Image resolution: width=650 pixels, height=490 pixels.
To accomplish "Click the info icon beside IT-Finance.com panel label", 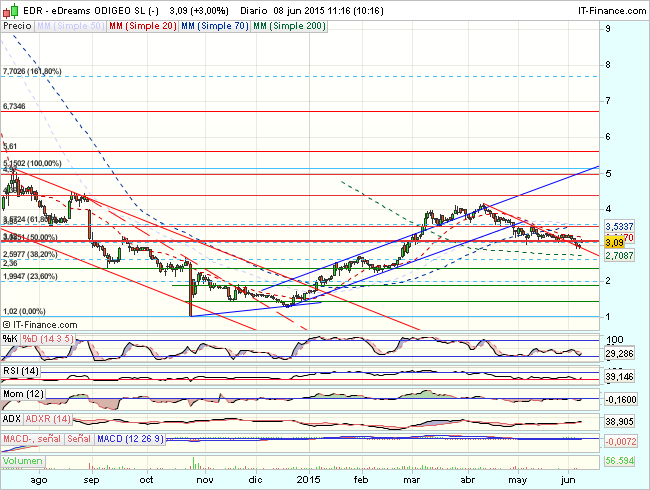I will point(9,325).
